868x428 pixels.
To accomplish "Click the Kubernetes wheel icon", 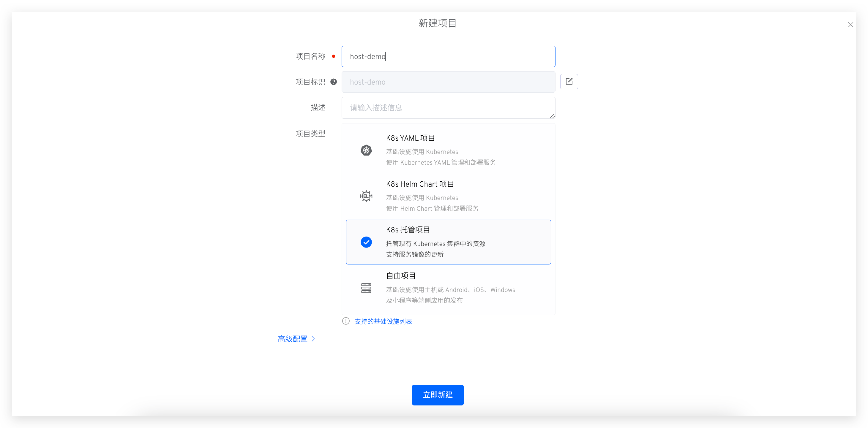I will 366,150.
